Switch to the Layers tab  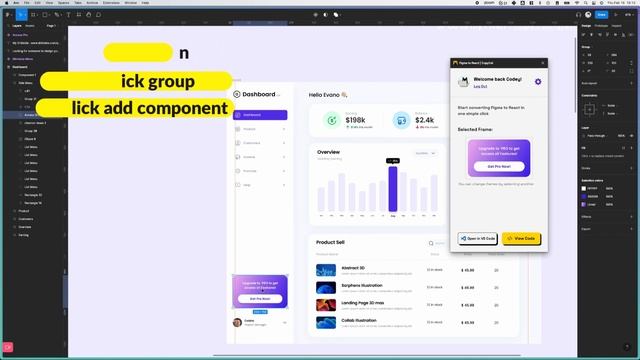[x=17, y=26]
